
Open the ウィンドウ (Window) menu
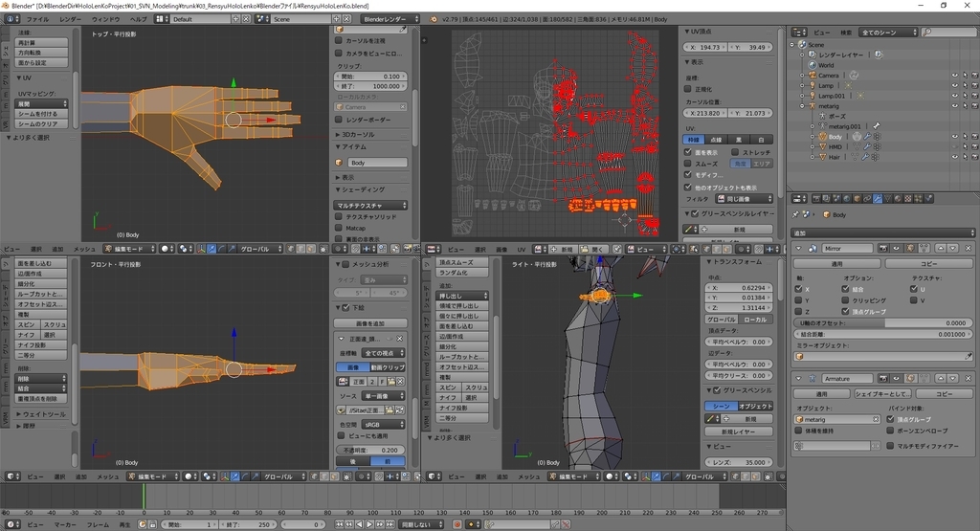105,19
